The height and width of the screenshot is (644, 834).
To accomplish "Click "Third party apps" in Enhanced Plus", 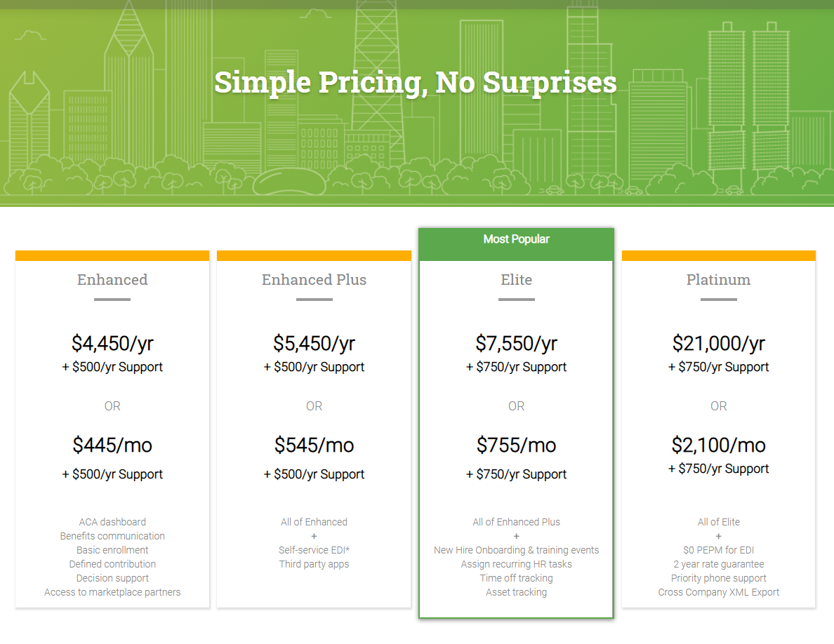I will tap(314, 564).
